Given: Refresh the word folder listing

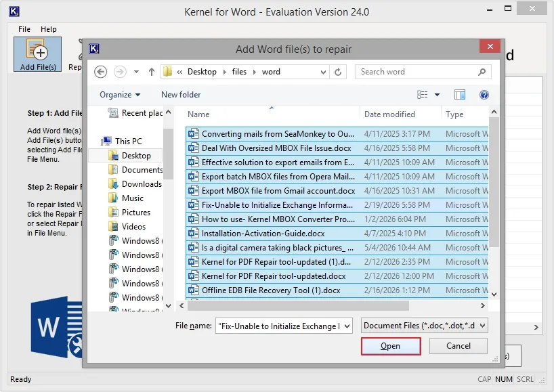Looking at the screenshot, I should (x=338, y=72).
